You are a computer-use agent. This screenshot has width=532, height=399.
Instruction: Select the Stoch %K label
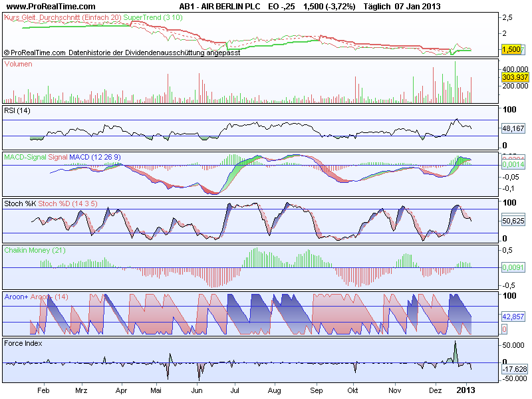(x=20, y=203)
